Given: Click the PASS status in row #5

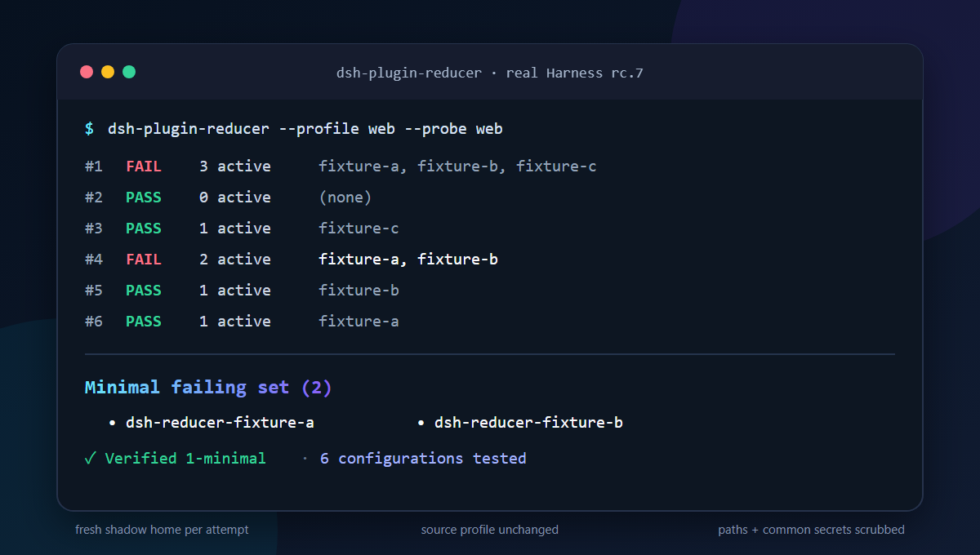Looking at the screenshot, I should click(144, 291).
